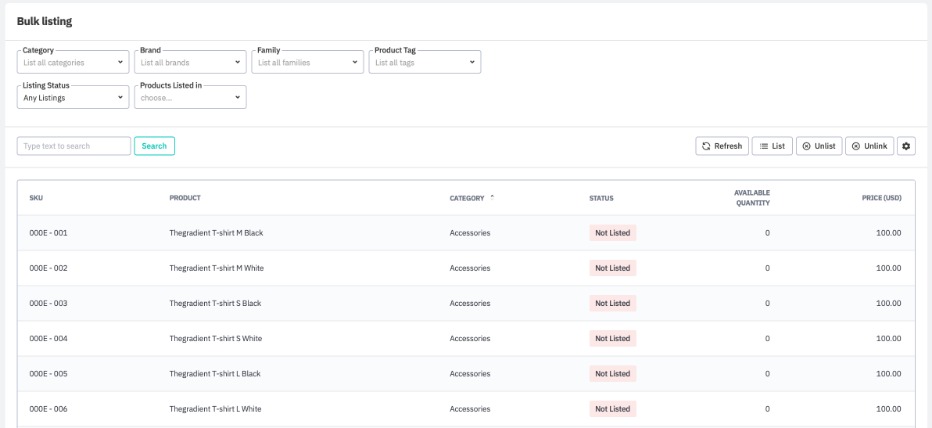Click the Category column sort arrow
Image resolution: width=932 pixels, height=428 pixels.
tap(492, 197)
